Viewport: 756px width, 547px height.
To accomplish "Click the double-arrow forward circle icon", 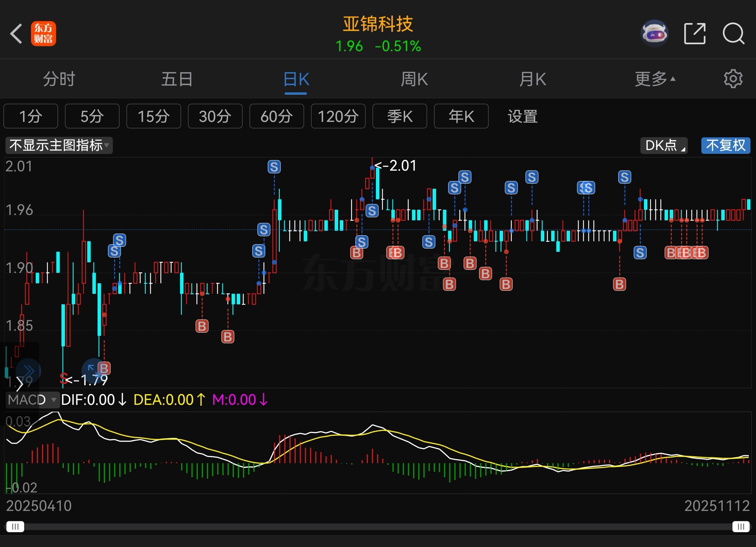I will coord(29,371).
